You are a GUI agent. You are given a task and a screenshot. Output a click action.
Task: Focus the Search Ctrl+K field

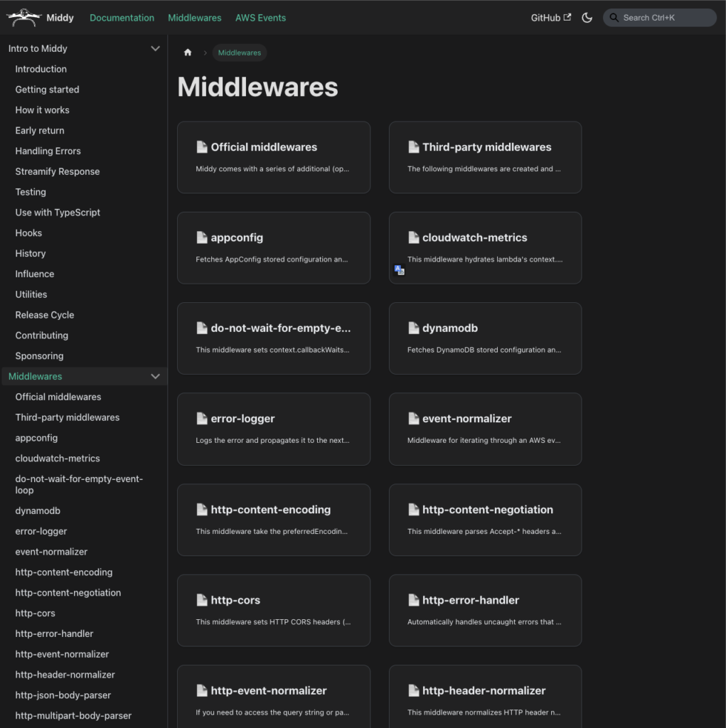pyautogui.click(x=660, y=18)
